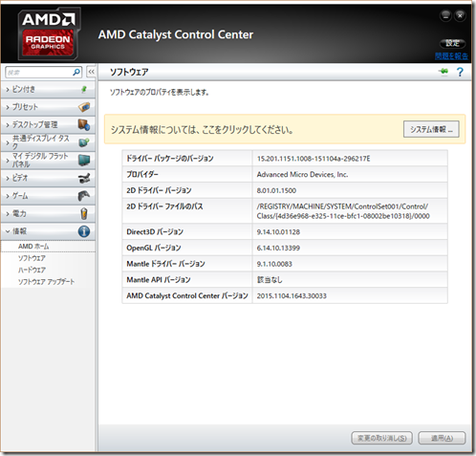Screen dimensions: 476x456
Task: Click the green pin-page icon in header
Action: pos(444,72)
